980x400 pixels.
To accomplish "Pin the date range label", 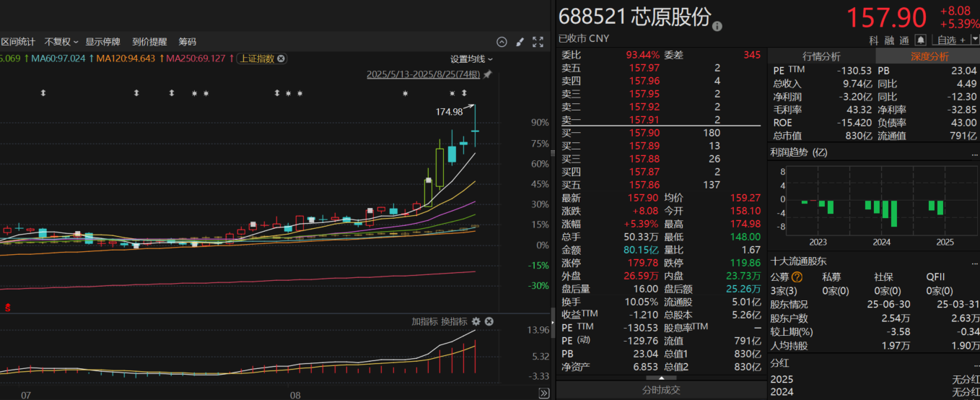I will pyautogui.click(x=488, y=74).
